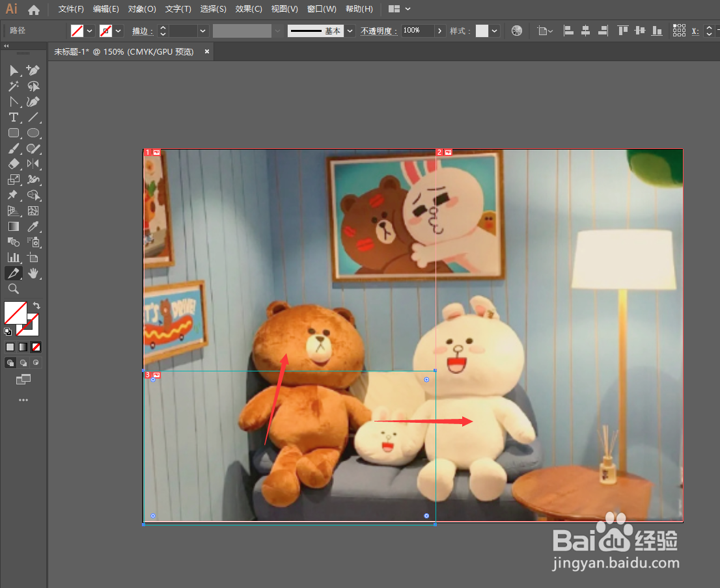
Task: Open the 窗口(W) menu
Action: [x=322, y=9]
